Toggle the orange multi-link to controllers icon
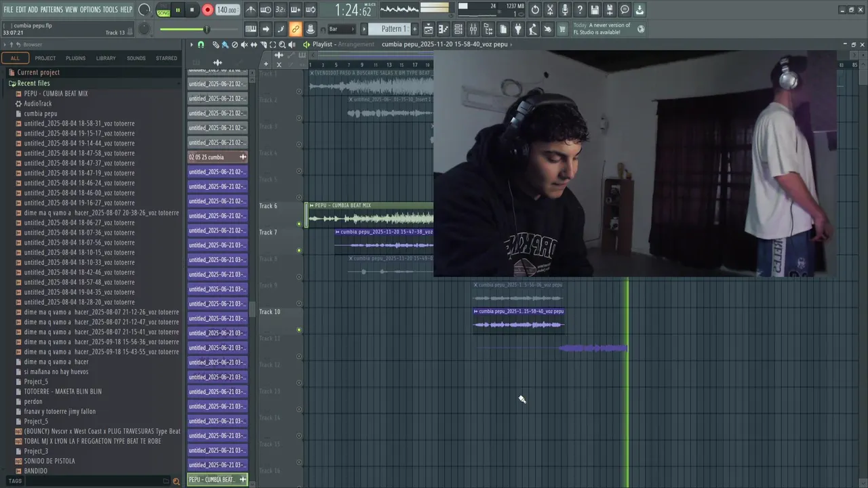 click(296, 29)
